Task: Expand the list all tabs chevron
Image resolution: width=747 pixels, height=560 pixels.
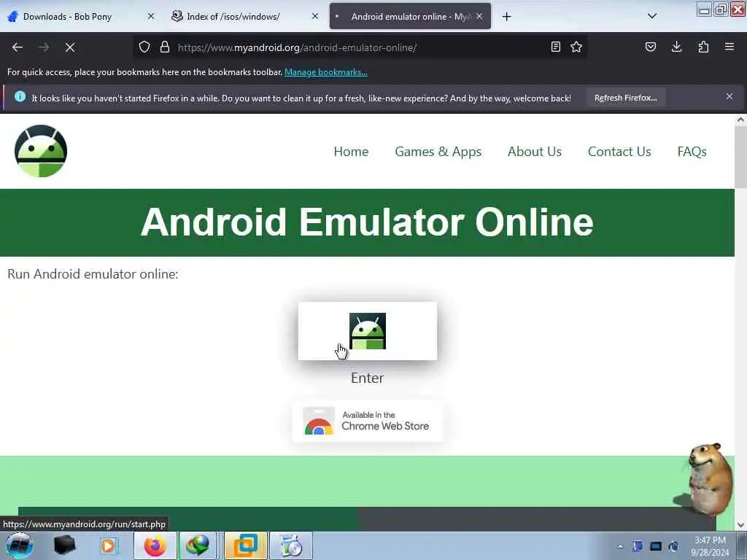Action: (x=652, y=16)
